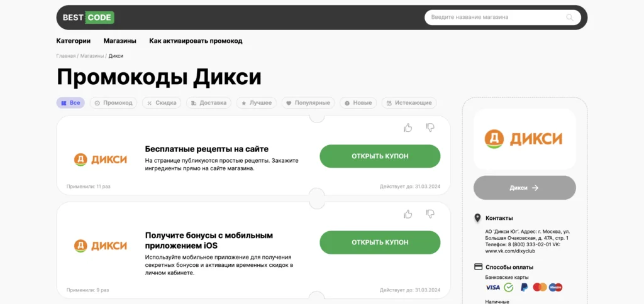
Task: Click the VISA payment icon
Action: click(492, 287)
